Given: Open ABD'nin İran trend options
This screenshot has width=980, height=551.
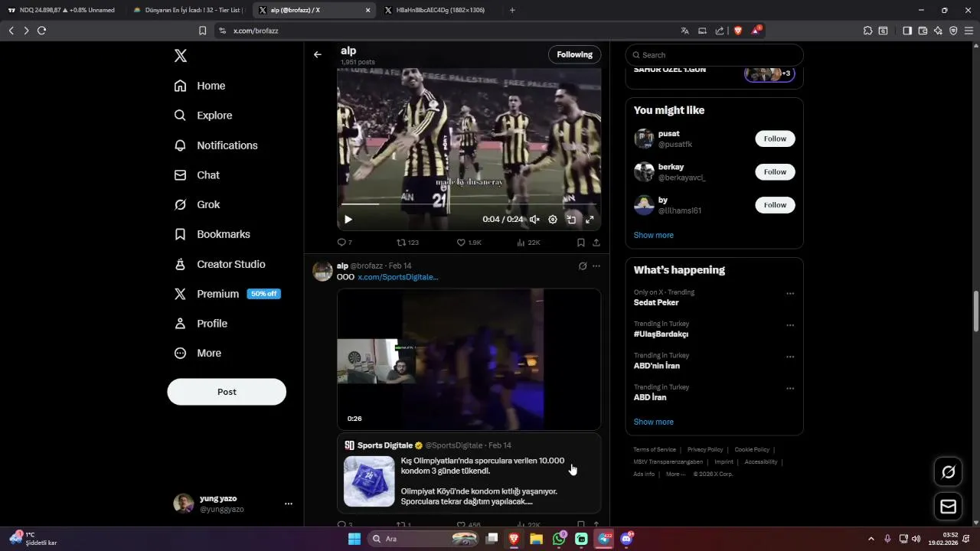Looking at the screenshot, I should tap(790, 357).
